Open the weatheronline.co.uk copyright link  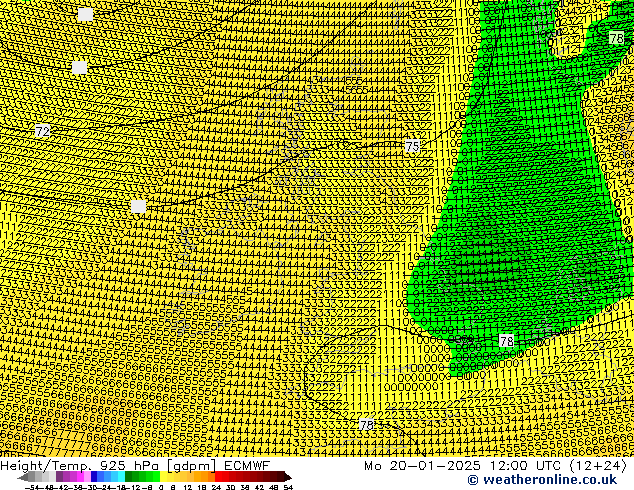pos(542,480)
